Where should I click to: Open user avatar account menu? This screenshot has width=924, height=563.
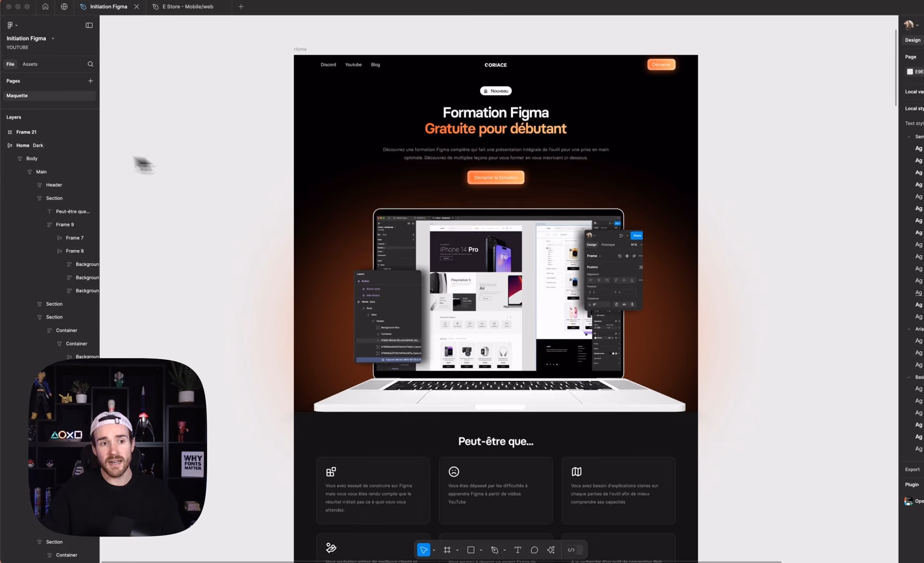tap(911, 25)
